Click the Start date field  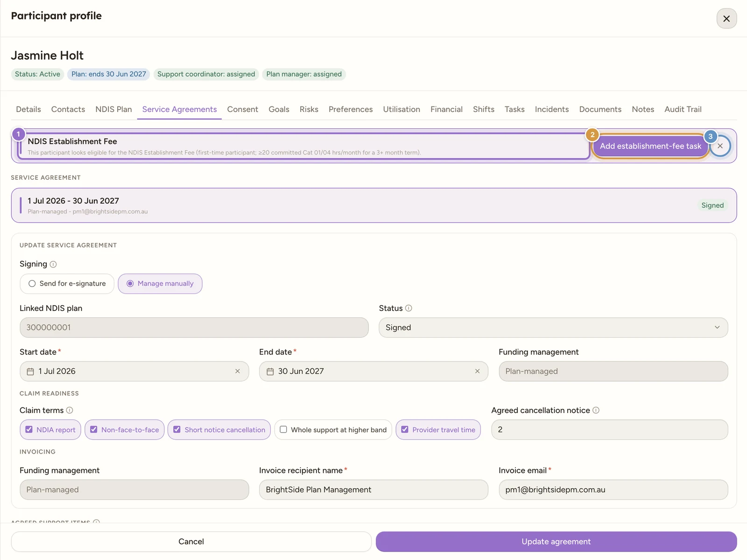(x=134, y=371)
